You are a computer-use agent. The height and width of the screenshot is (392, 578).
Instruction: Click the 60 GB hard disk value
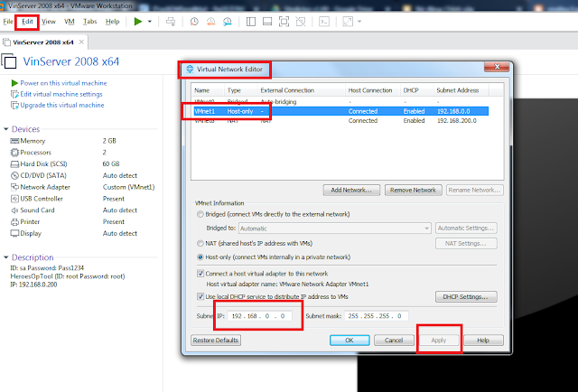(x=111, y=163)
